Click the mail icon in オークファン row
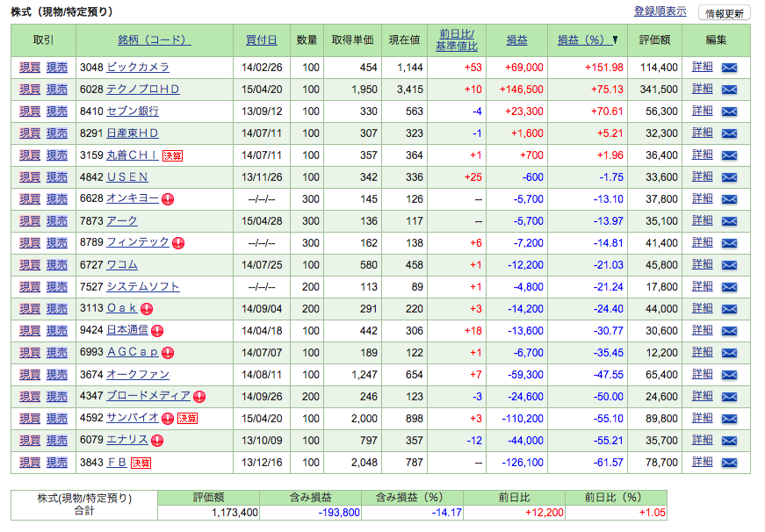 [x=729, y=375]
